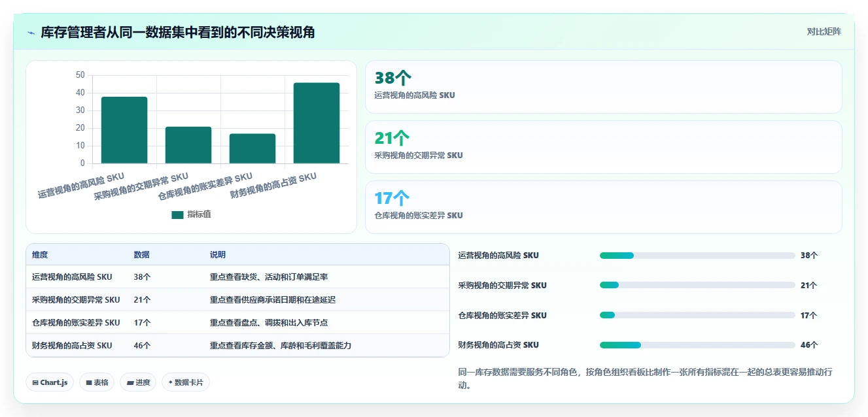Click the summary note starting 同一库存数据
The image size is (868, 417).
646,378
